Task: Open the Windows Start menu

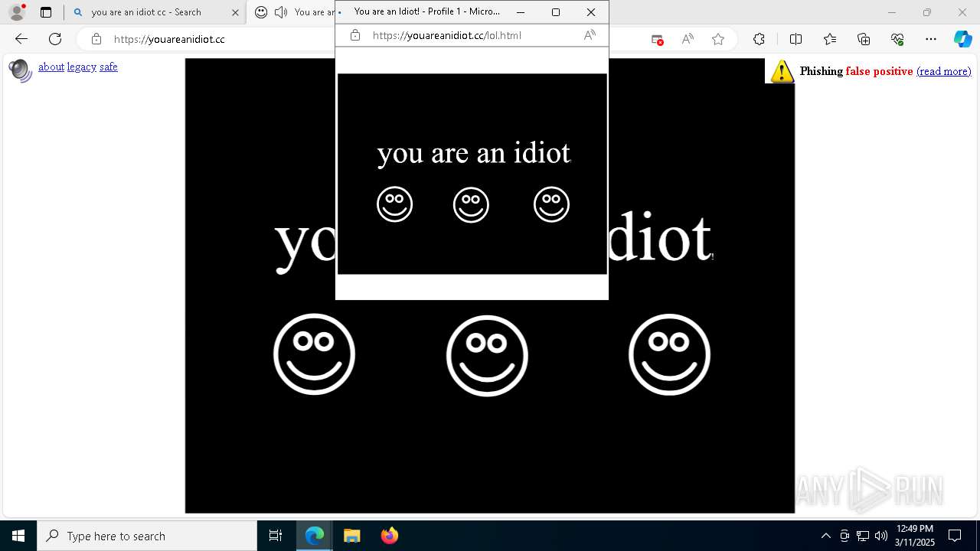Action: coord(18,536)
